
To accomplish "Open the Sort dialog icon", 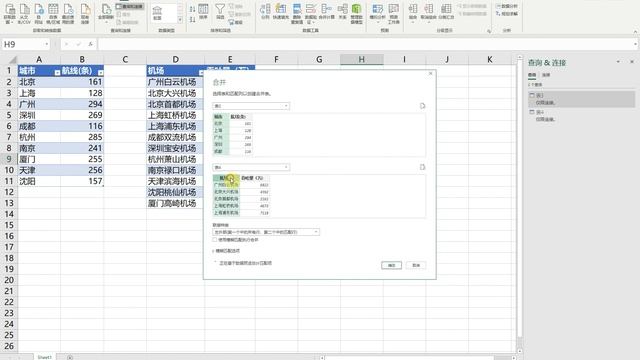I will [203, 12].
